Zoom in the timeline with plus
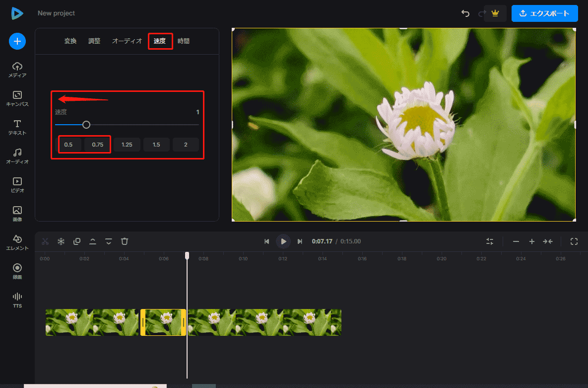 point(532,241)
